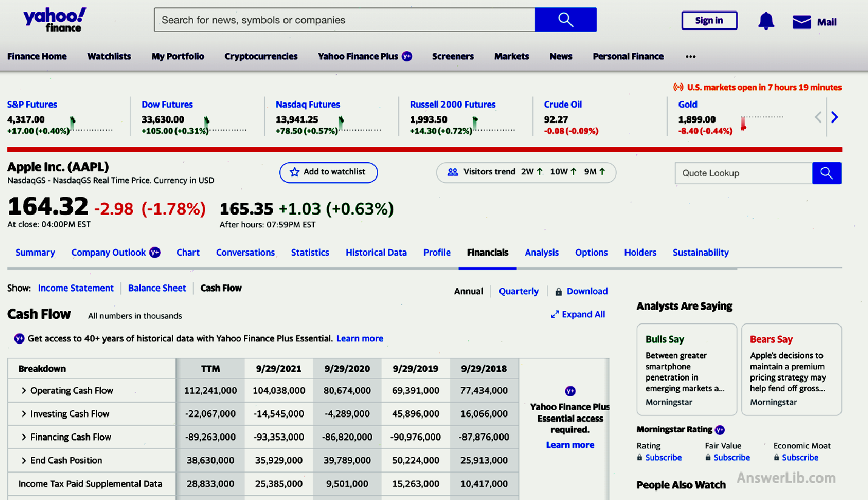Open the Russell 2000 Futures link
Screen dimensions: 868x500
click(453, 104)
